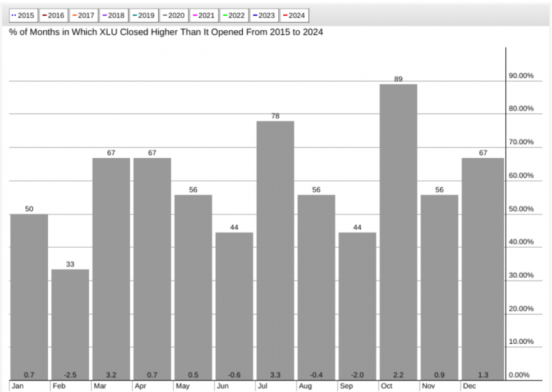Click the -2.5 value in February bar
This screenshot has width=552, height=392.
click(x=70, y=375)
